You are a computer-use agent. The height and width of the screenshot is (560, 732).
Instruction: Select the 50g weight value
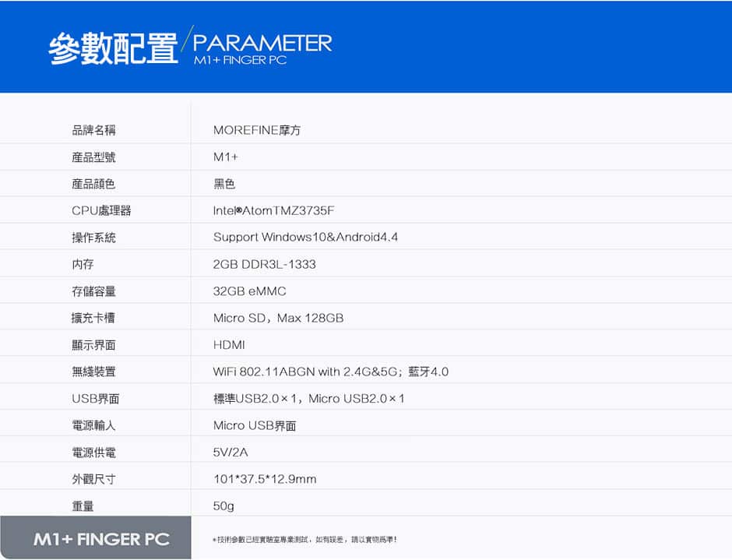tap(223, 506)
